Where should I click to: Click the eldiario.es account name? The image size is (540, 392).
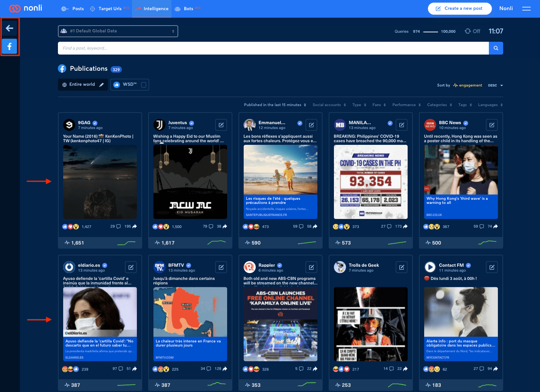[89, 265]
